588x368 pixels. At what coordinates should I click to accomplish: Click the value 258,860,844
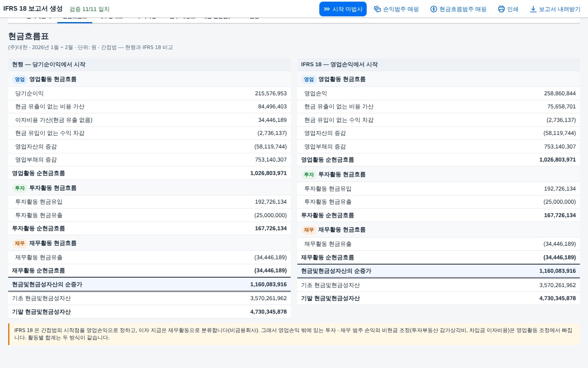(560, 93)
